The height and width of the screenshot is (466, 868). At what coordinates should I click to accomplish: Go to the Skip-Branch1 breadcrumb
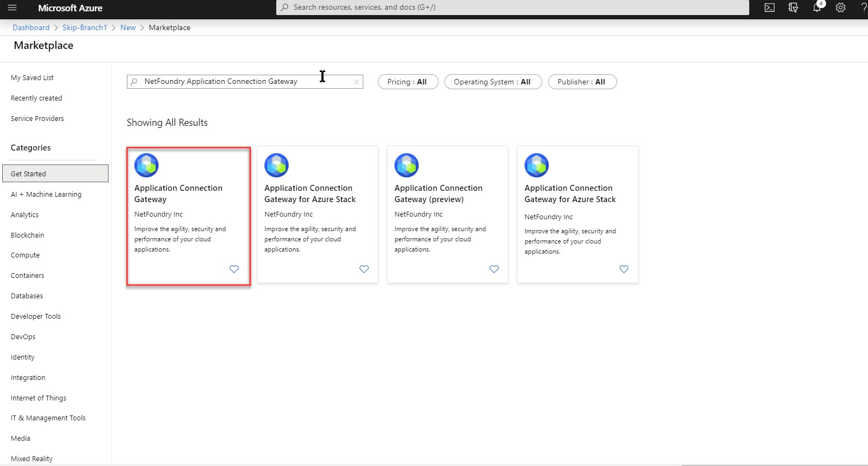pos(84,27)
